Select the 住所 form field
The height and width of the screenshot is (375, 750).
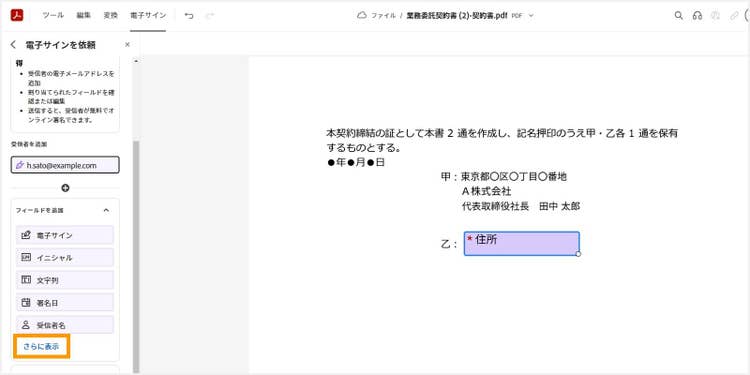tap(521, 243)
